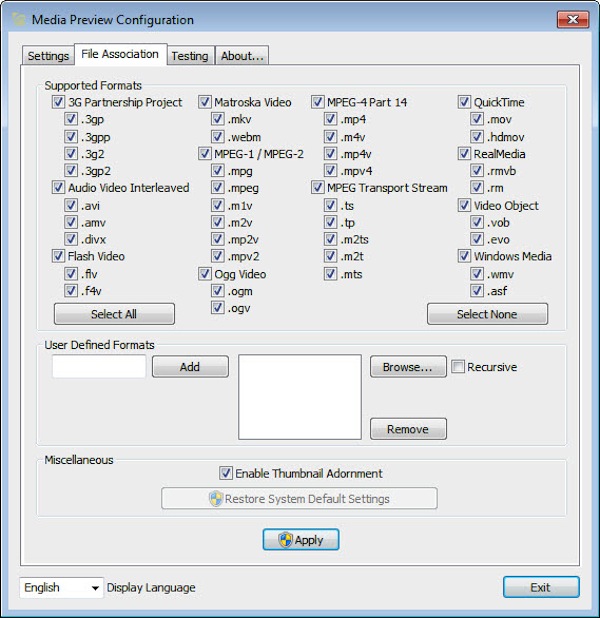Toggle the .m2ts checkbox
The image size is (600, 618).
330,239
